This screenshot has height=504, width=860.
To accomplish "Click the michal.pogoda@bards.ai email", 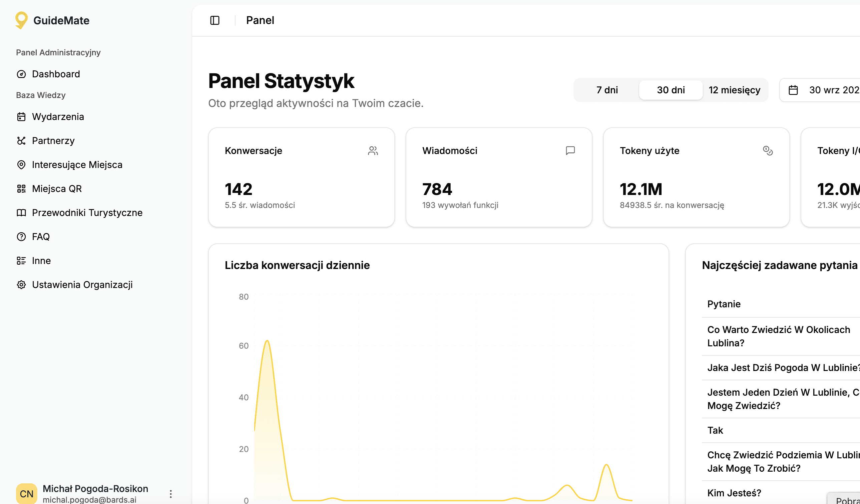I will (89, 500).
